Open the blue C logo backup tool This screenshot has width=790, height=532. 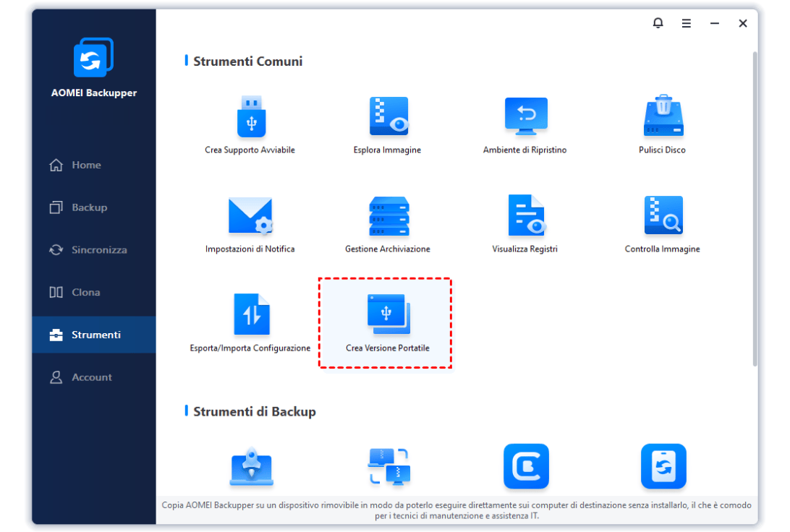526,466
